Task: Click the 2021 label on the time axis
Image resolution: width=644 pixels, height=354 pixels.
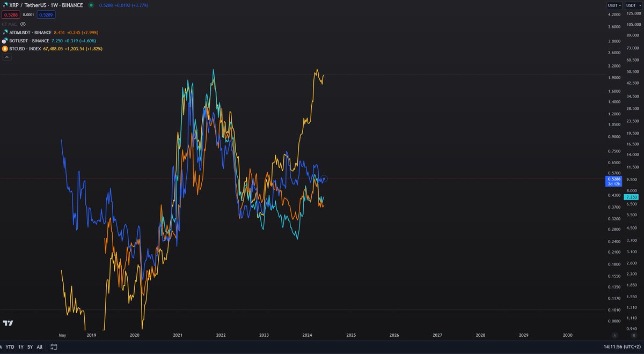Action: click(x=178, y=335)
